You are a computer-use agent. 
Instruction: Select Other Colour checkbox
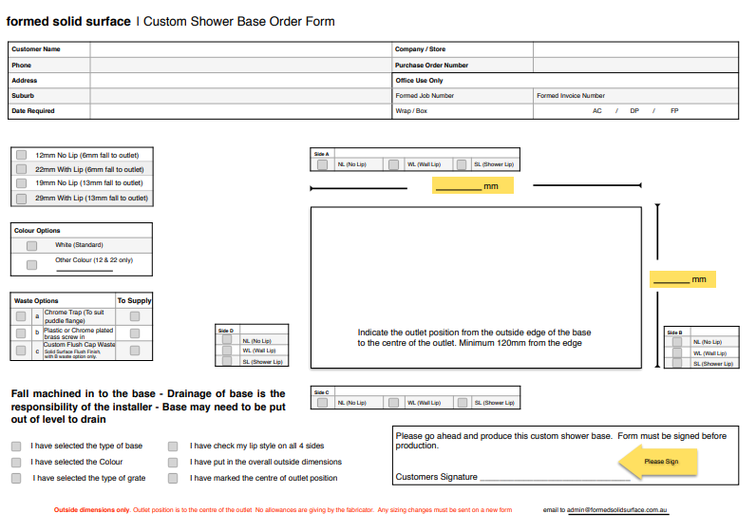(32, 265)
